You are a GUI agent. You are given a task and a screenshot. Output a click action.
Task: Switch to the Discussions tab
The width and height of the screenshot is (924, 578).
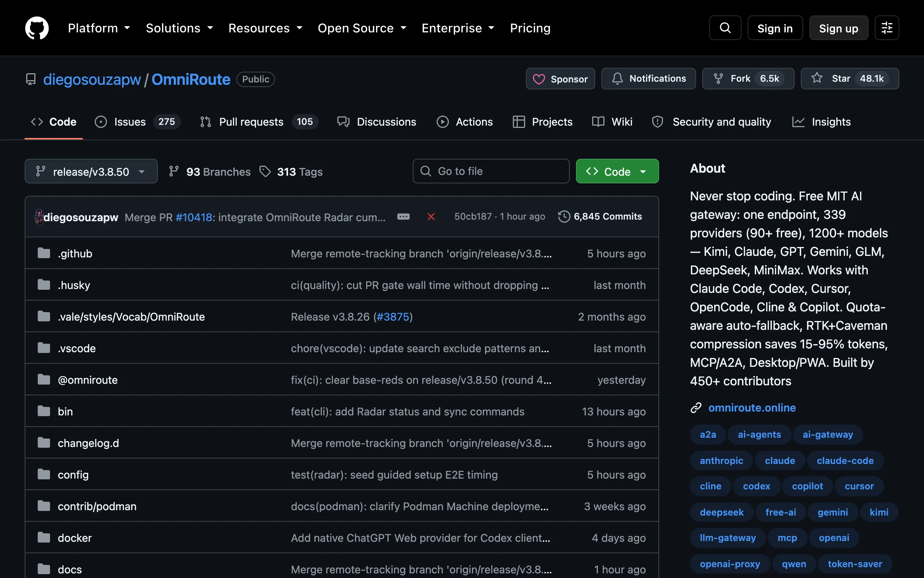coord(377,122)
